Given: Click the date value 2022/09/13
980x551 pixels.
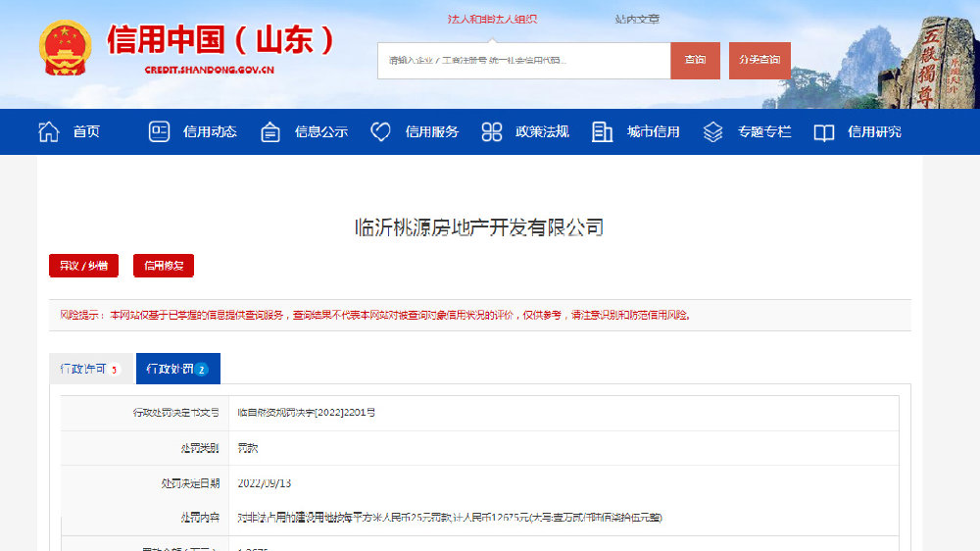Looking at the screenshot, I should (265, 483).
